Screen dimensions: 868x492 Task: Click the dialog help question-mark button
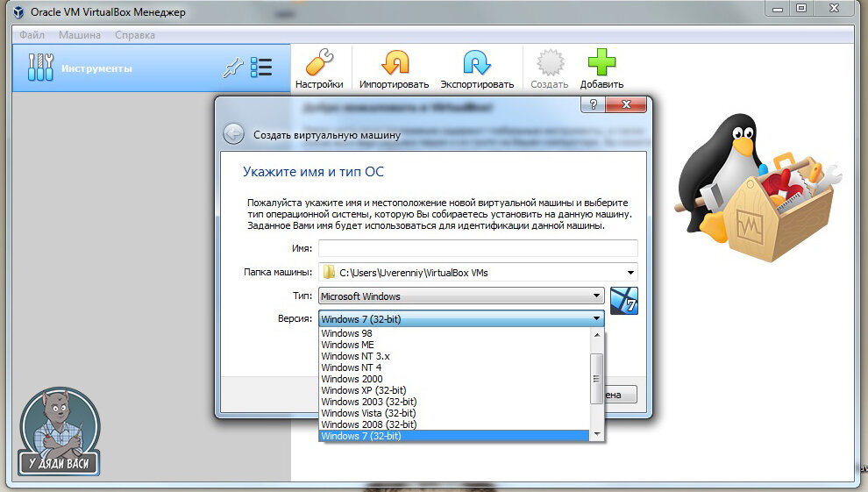593,104
